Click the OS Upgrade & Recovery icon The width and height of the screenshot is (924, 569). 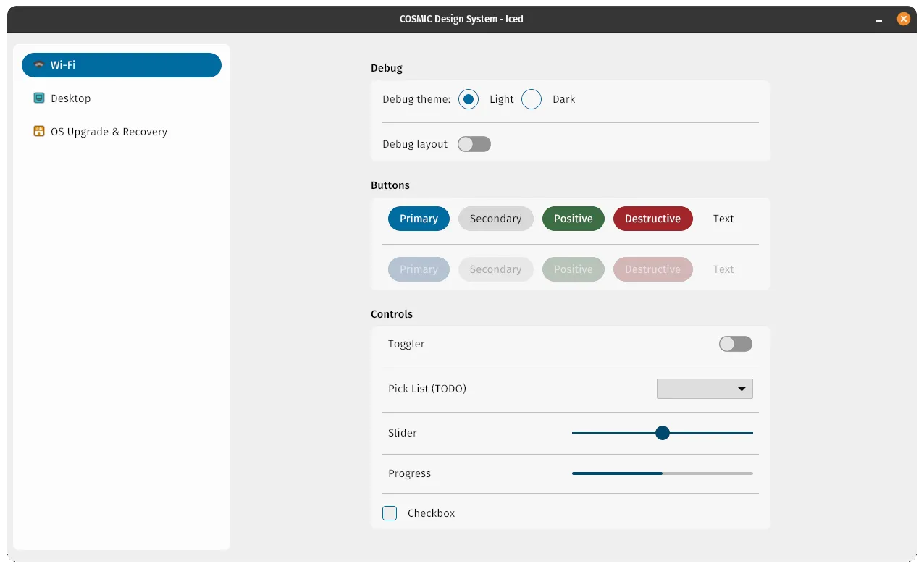point(39,131)
